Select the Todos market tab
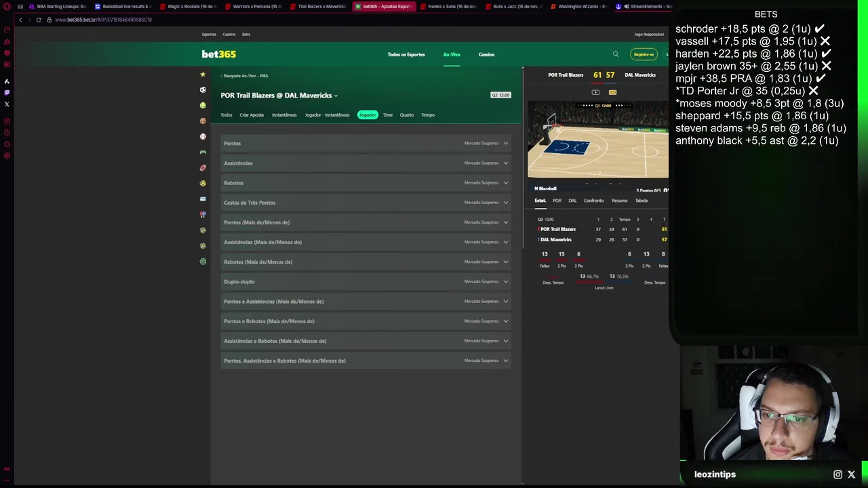The image size is (868, 488). tap(226, 115)
